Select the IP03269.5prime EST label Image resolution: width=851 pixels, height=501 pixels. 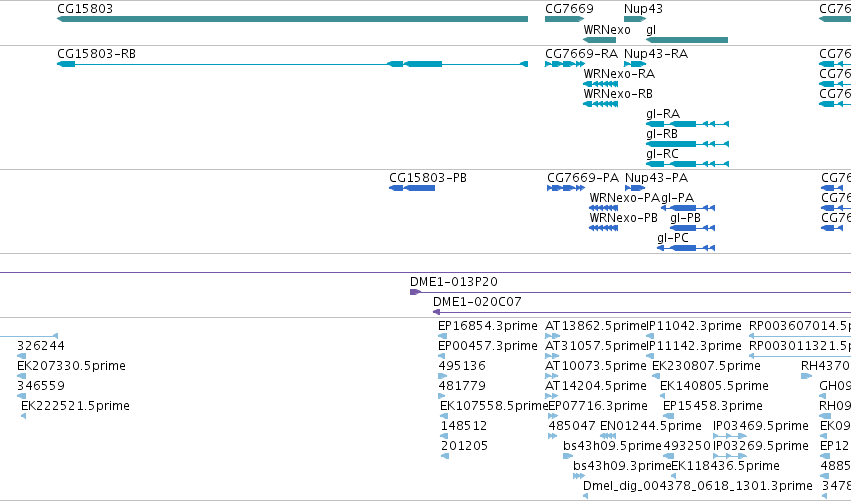click(761, 446)
